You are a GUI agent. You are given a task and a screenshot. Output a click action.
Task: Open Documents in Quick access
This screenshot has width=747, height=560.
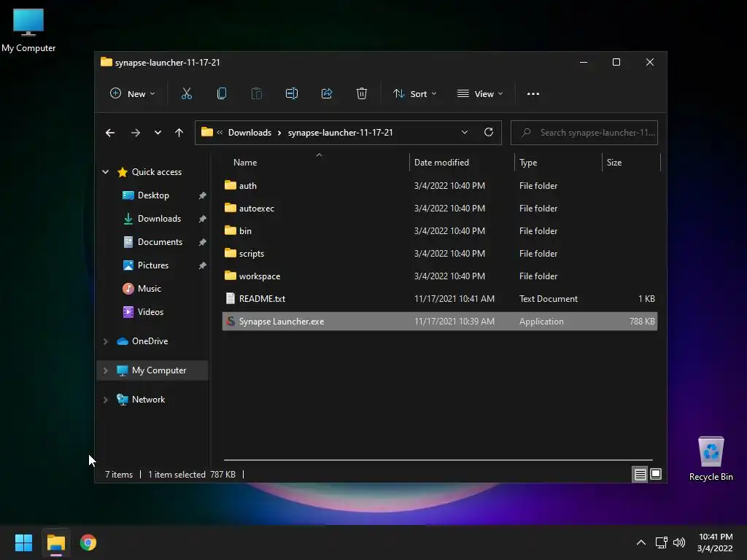coord(160,242)
